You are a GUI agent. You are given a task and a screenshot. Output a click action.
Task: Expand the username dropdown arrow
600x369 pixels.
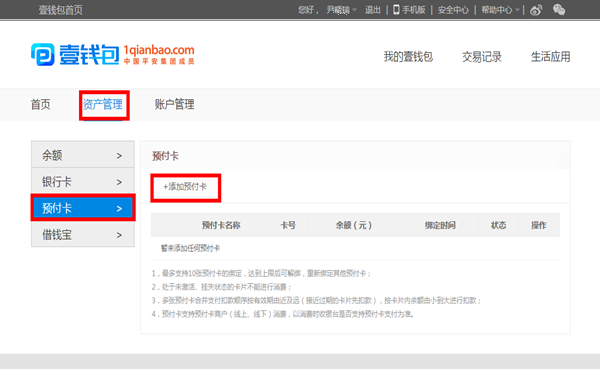[354, 10]
